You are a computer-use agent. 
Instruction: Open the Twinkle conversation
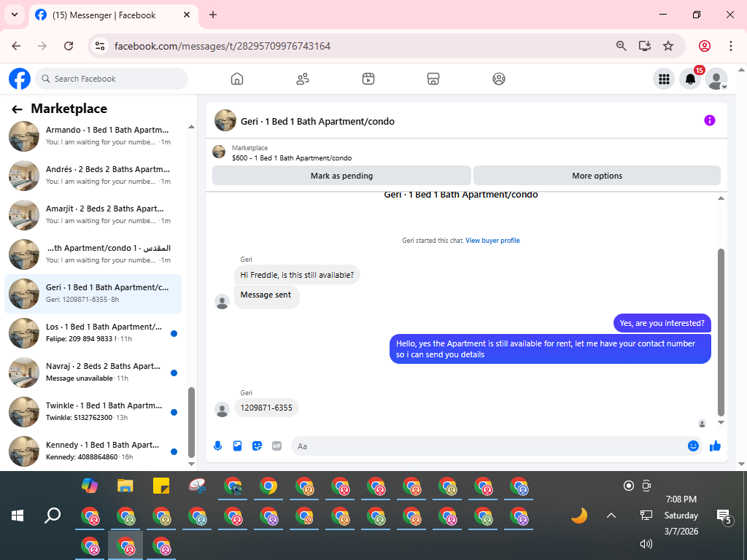(x=93, y=411)
